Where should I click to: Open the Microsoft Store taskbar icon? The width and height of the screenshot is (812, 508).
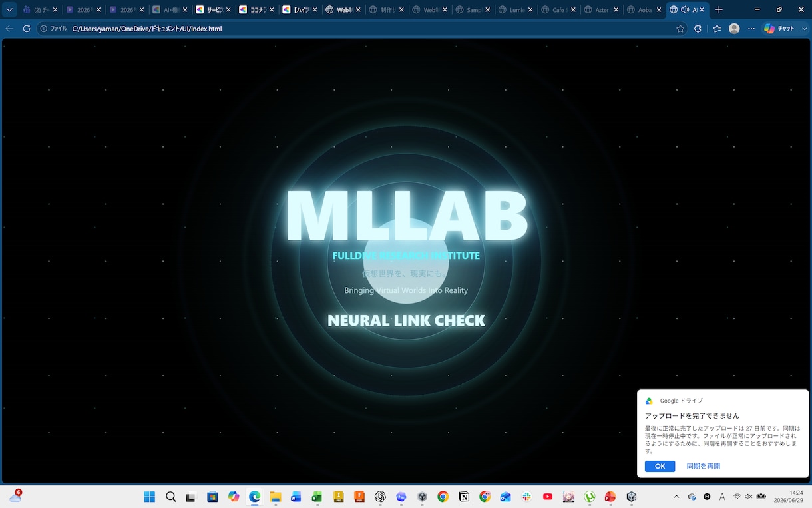(212, 497)
